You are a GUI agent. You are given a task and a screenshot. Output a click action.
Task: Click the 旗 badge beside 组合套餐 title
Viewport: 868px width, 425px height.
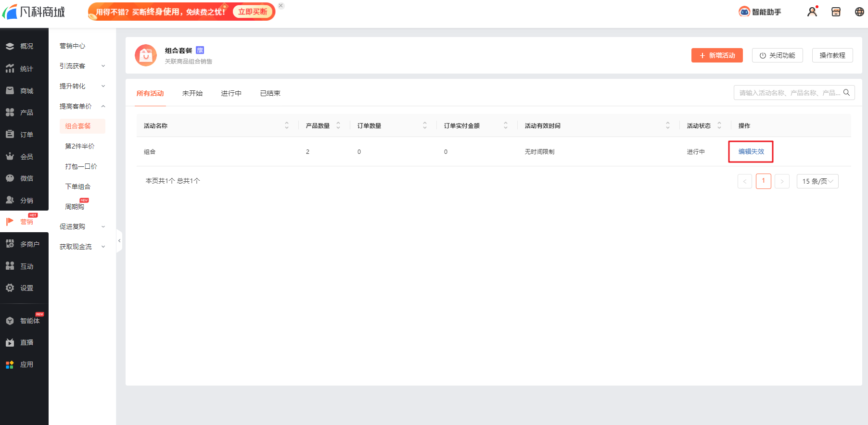[200, 50]
